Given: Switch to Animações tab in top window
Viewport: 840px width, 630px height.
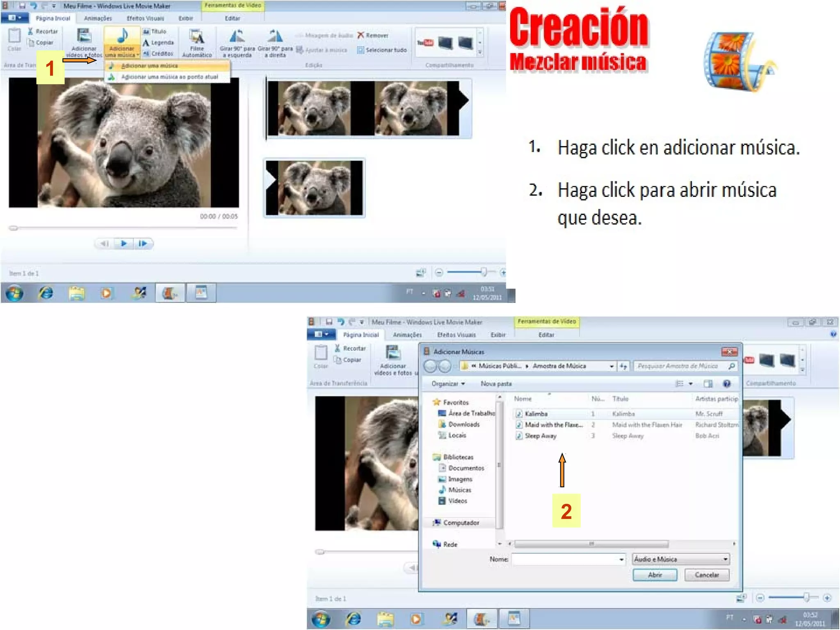Looking at the screenshot, I should click(98, 18).
